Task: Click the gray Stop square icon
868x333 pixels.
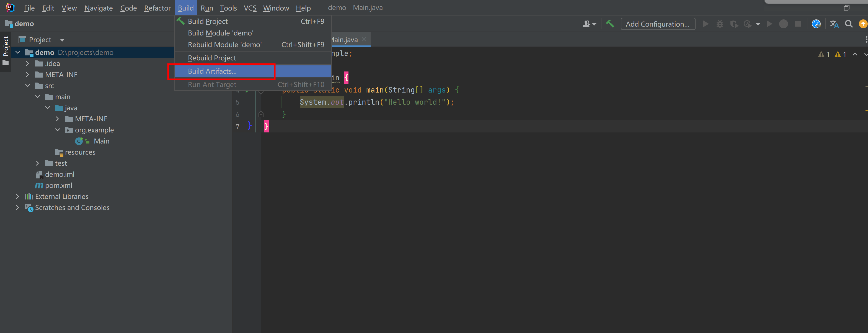Action: click(x=798, y=24)
